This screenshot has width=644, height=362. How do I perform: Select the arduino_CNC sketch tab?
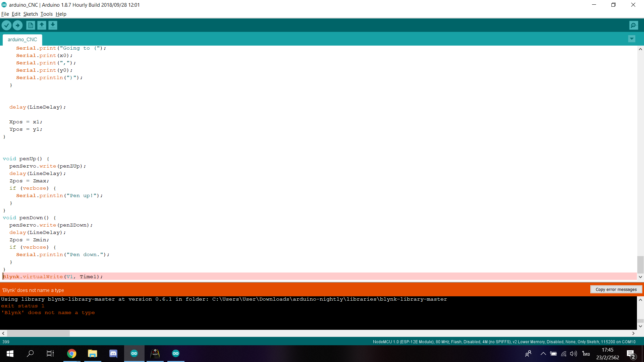pyautogui.click(x=22, y=40)
